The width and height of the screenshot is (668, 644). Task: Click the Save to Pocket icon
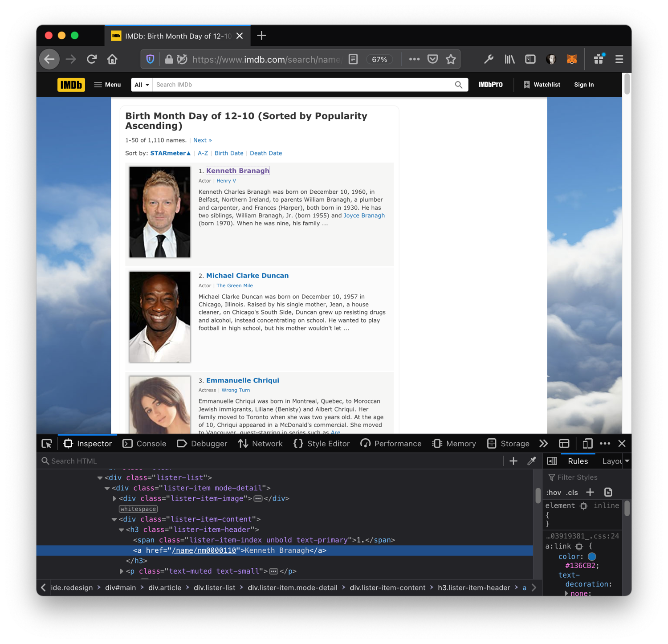pos(432,59)
